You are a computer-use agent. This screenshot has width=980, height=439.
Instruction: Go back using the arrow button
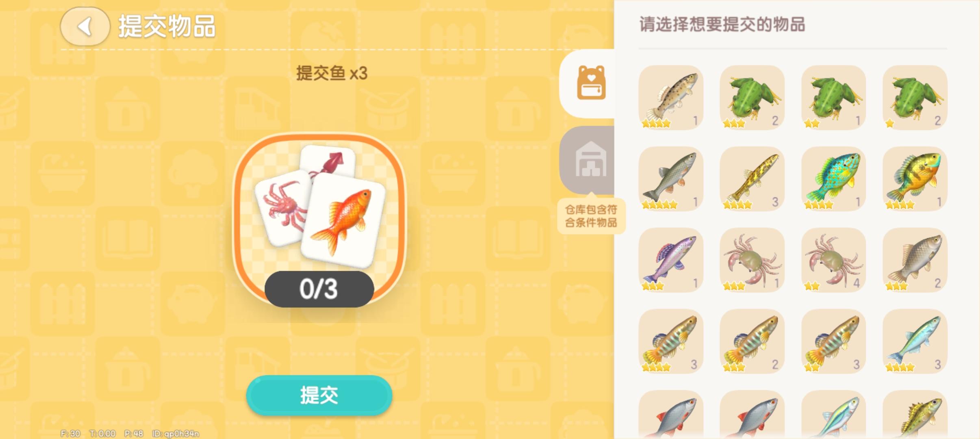[85, 27]
